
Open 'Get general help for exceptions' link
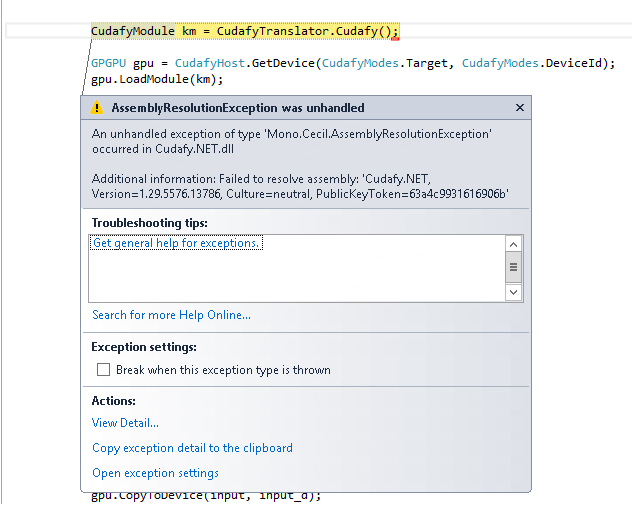(177, 243)
